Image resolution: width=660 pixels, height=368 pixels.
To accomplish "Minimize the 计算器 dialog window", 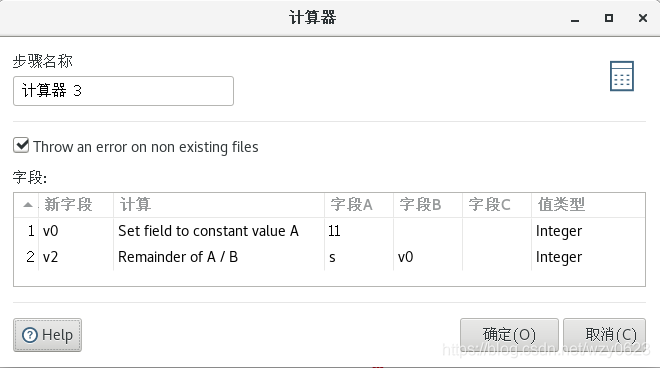I will click(575, 18).
